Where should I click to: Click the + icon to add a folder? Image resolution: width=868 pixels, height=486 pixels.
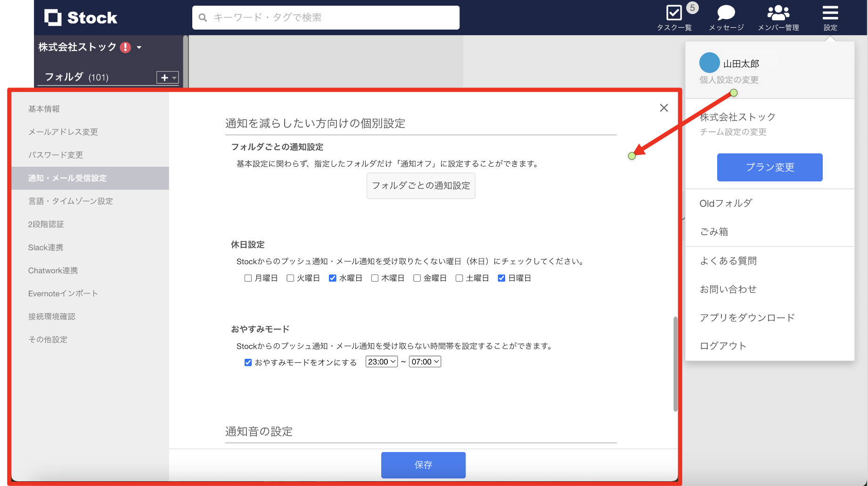164,77
